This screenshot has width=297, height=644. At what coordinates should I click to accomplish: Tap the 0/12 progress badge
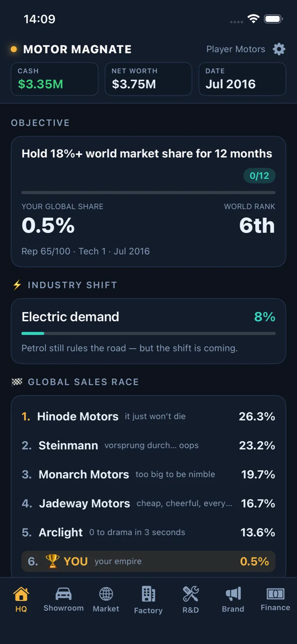point(259,175)
